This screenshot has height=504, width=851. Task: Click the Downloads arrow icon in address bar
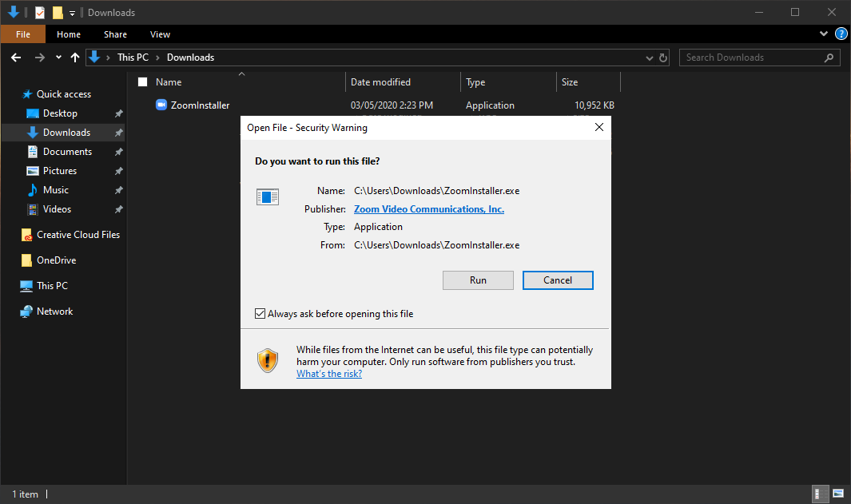[x=94, y=57]
